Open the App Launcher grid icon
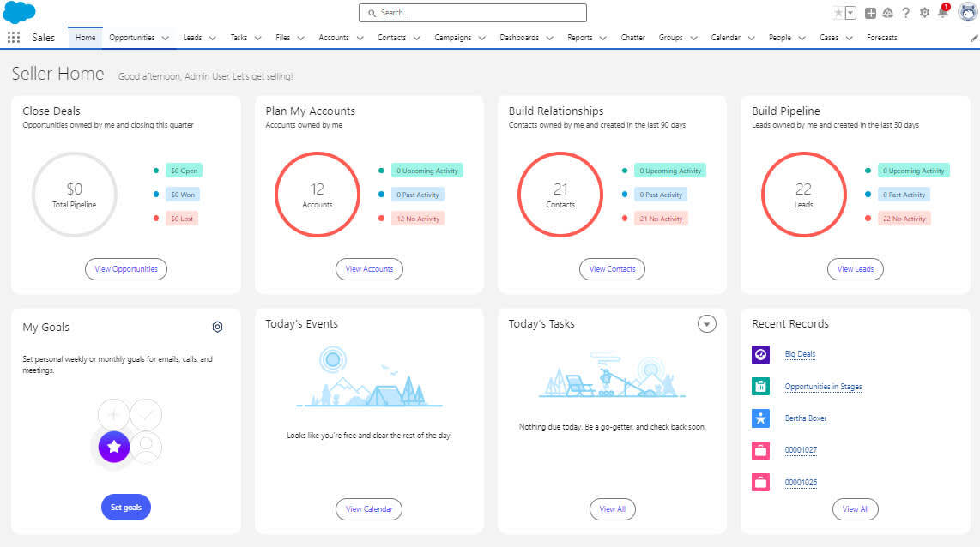 tap(14, 38)
